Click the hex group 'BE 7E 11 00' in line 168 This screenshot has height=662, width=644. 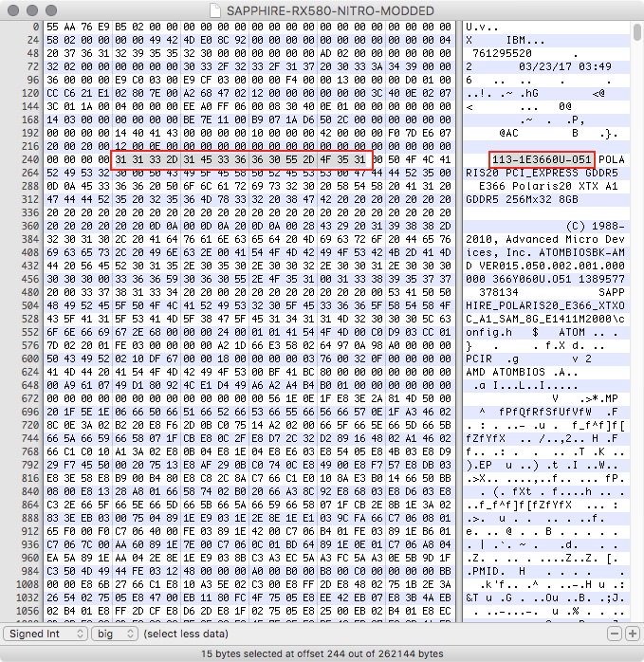(214, 120)
